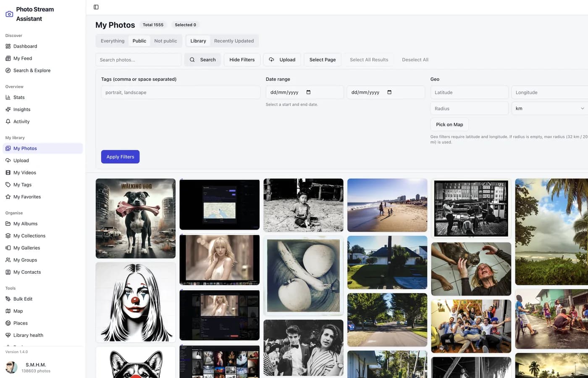The image size is (588, 378).
Task: Click the Places globe icon
Action: [8, 323]
